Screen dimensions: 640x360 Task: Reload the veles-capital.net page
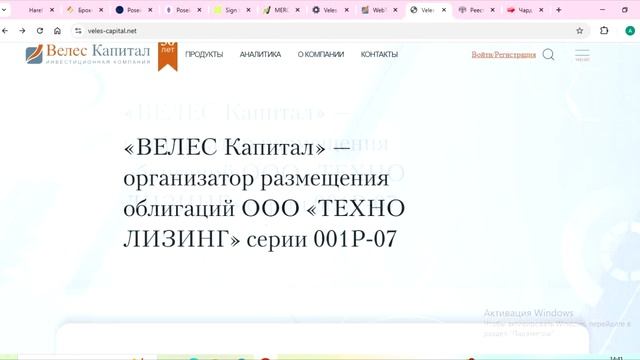click(40, 31)
